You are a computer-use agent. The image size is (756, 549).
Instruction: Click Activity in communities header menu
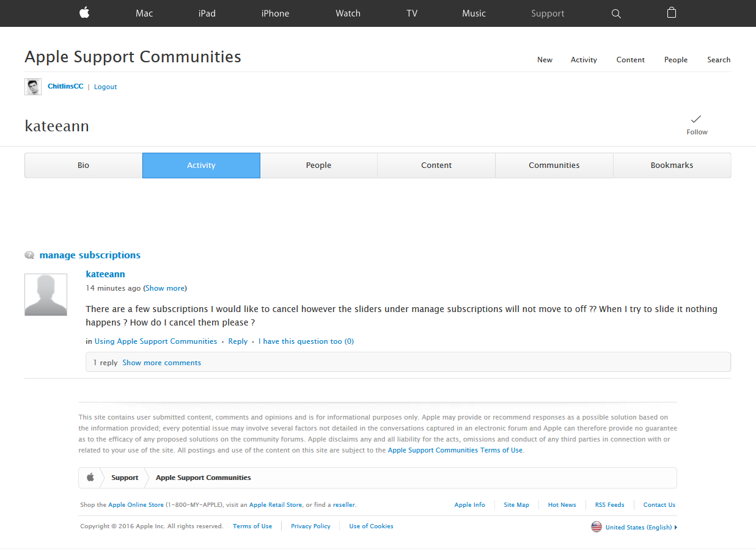pos(584,60)
